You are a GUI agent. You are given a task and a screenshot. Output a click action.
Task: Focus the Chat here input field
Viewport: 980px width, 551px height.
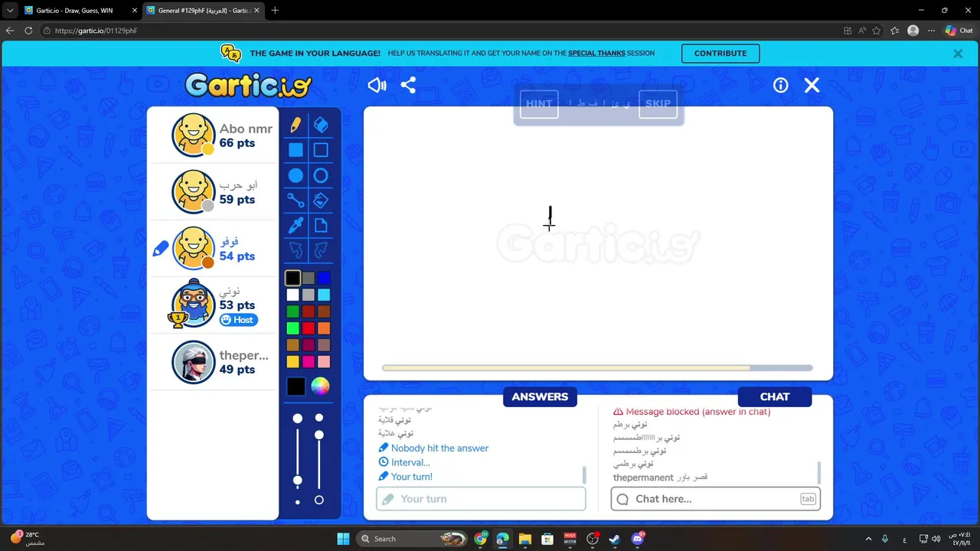click(716, 499)
